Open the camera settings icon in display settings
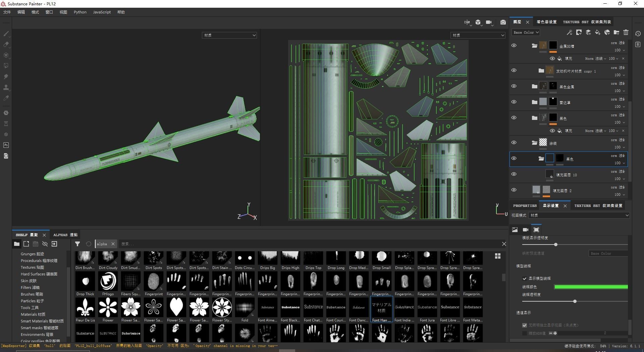Image resolution: width=644 pixels, height=352 pixels. 526,230
